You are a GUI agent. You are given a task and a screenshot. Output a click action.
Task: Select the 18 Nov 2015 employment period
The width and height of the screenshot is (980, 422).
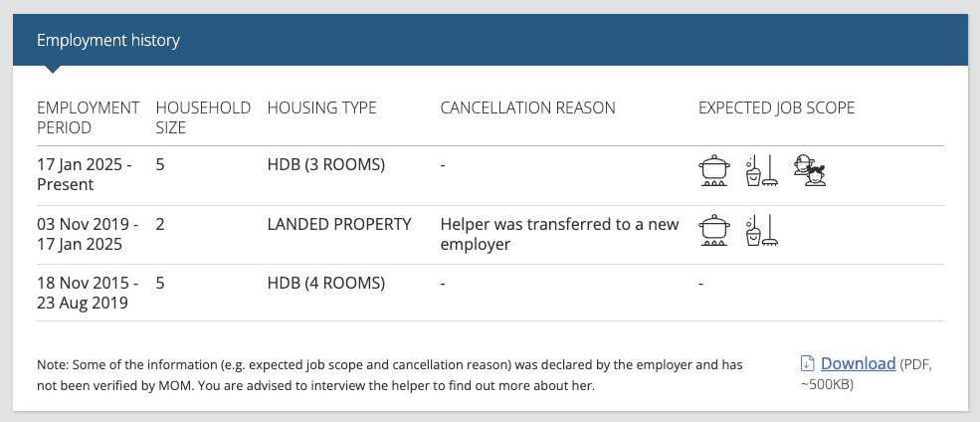coord(88,294)
